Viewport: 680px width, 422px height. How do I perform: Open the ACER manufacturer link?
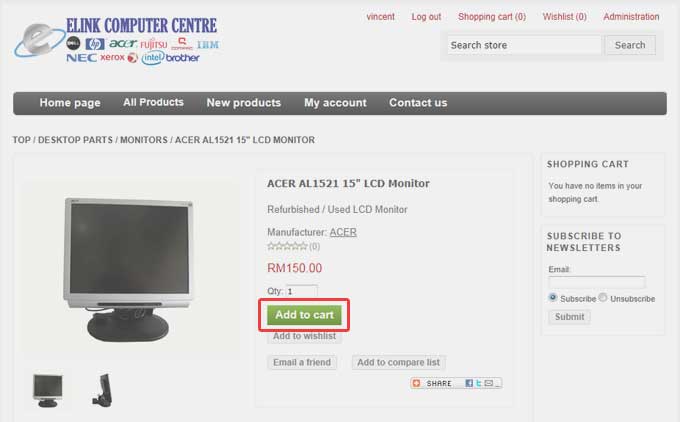coord(343,232)
